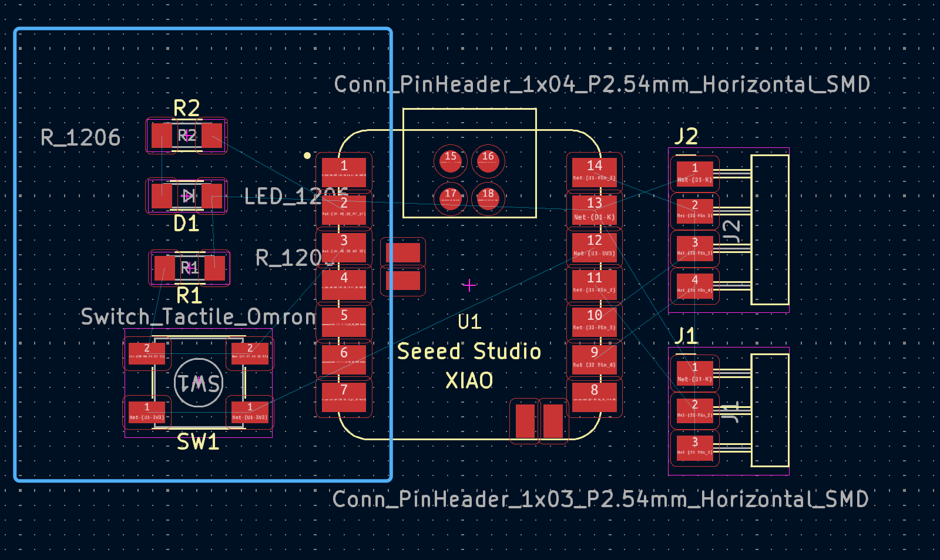
Task: Click the yellow J2 label above connector
Action: click(686, 136)
